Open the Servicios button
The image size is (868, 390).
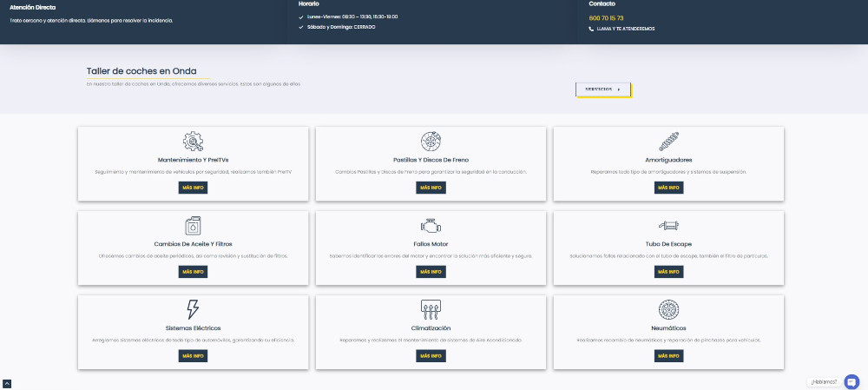(602, 89)
